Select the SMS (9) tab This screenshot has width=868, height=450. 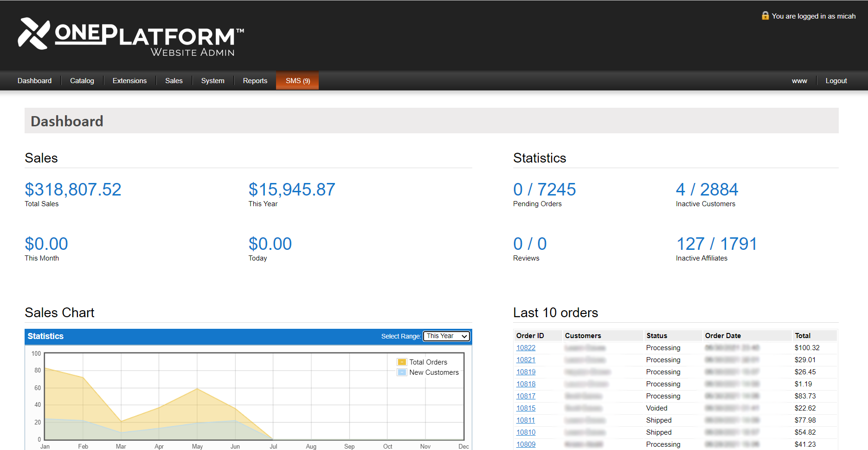click(x=297, y=81)
